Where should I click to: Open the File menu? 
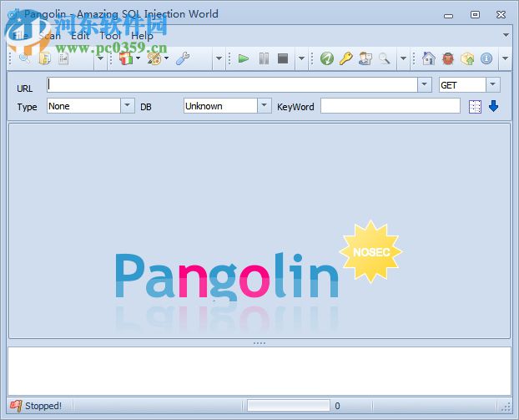pyautogui.click(x=20, y=35)
